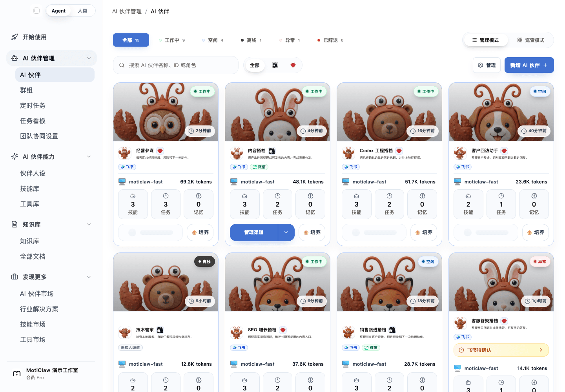Open the 经营参谋 owl lobster thumbnail
The height and width of the screenshot is (392, 565).
166,112
